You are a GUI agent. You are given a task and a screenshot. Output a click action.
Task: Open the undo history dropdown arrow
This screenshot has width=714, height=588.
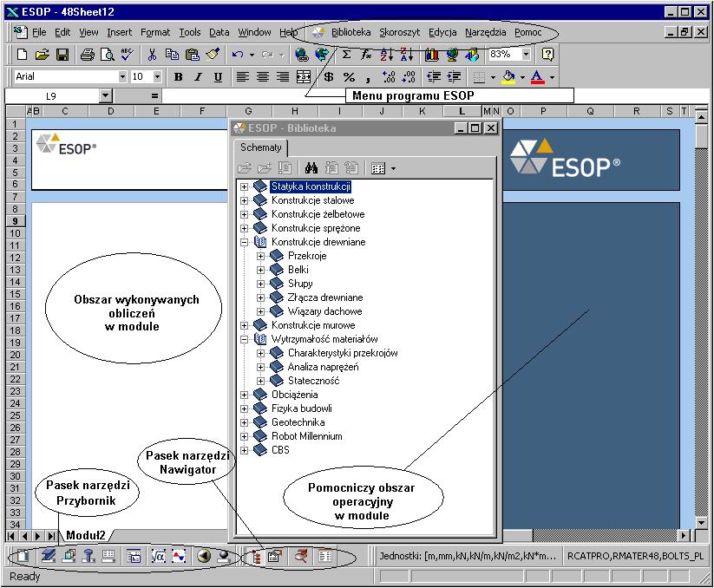click(x=252, y=55)
